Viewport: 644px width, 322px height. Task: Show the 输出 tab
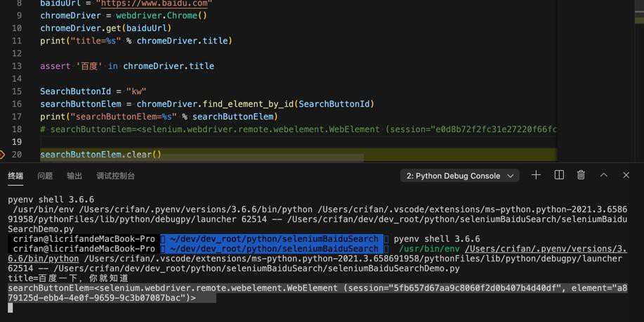74,176
